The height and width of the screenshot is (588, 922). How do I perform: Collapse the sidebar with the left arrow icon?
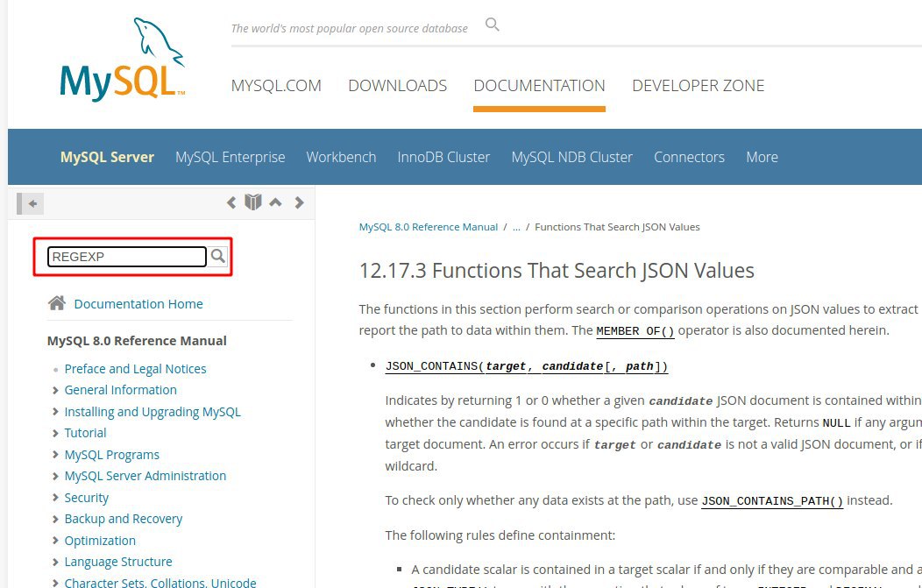click(31, 203)
